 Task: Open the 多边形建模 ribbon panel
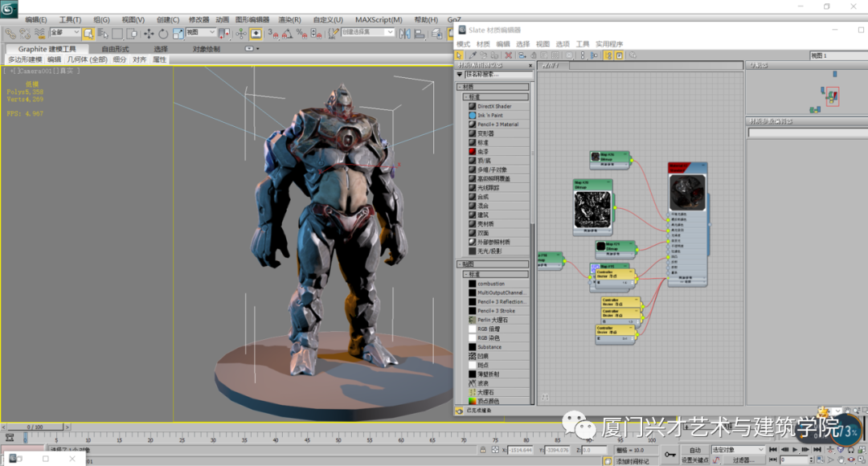click(26, 59)
